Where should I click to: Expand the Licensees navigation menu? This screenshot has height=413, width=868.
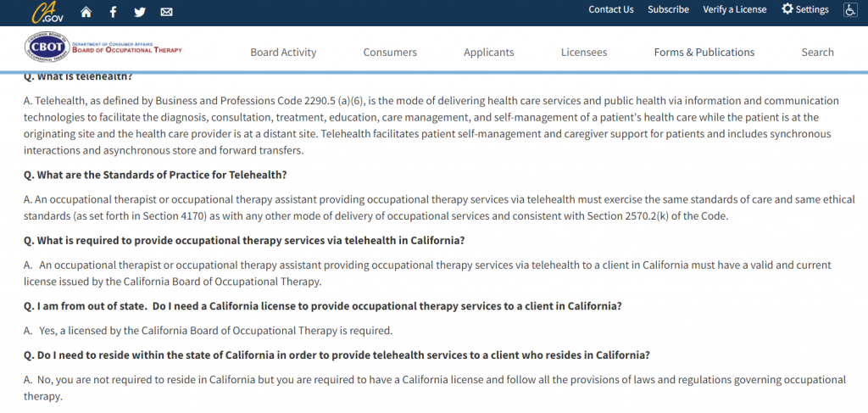584,52
